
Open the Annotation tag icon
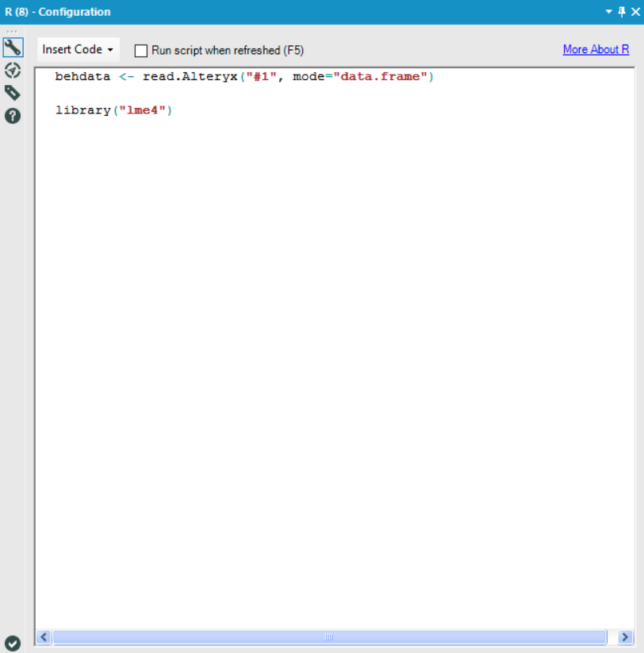coord(12,92)
